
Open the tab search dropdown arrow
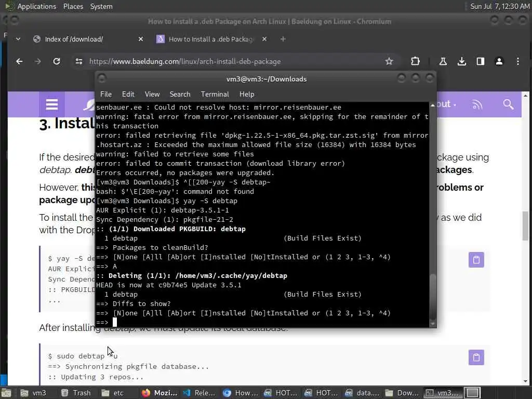[18, 39]
